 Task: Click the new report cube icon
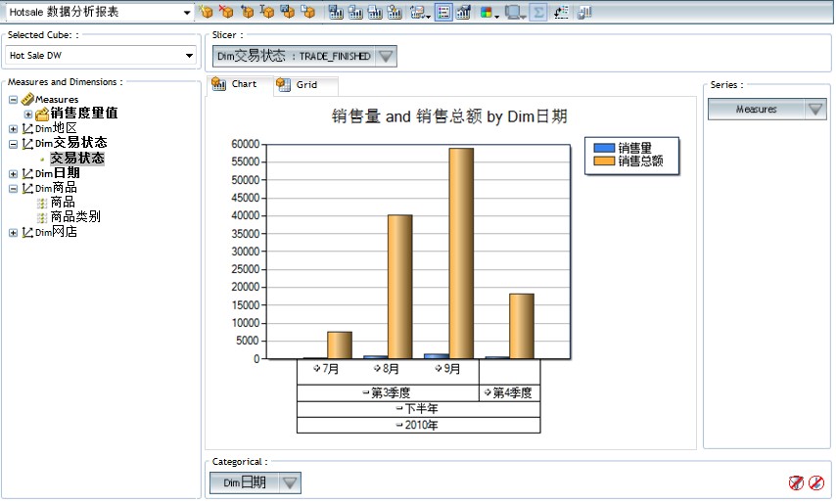click(206, 12)
